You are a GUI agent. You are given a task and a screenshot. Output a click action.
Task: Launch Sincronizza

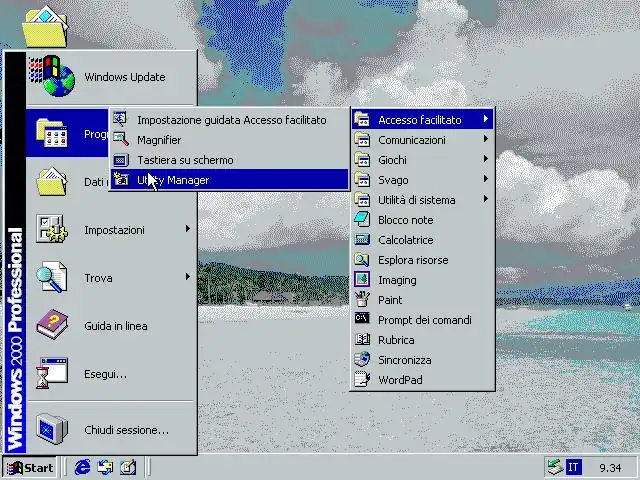(x=422, y=360)
